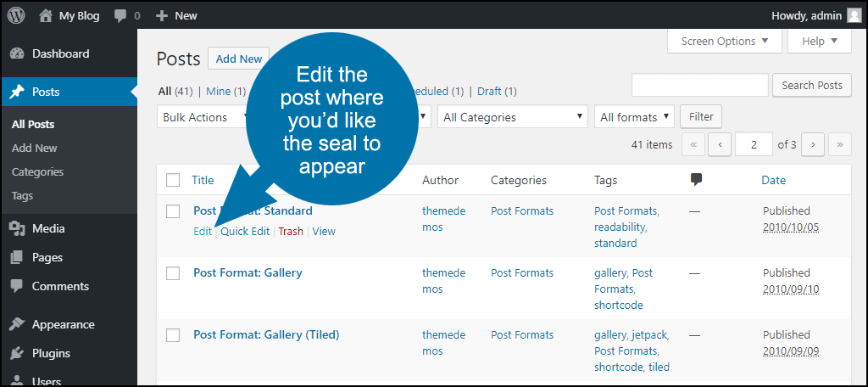Click the tiled tag link
Image resolution: width=868 pixels, height=387 pixels.
click(x=659, y=367)
